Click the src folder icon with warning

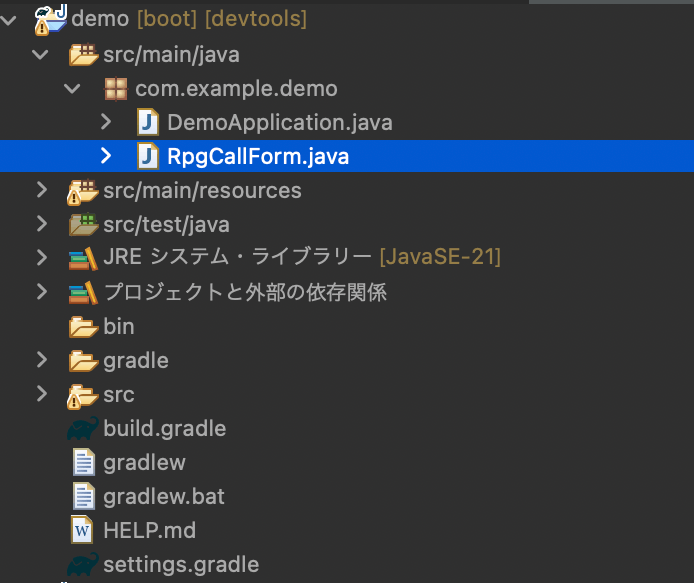82,396
